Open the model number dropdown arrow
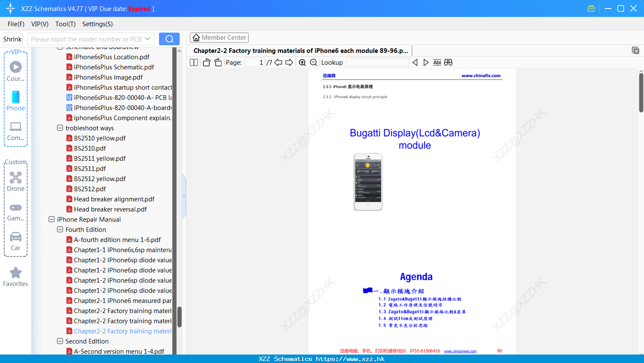This screenshot has height=363, width=644. tap(148, 39)
